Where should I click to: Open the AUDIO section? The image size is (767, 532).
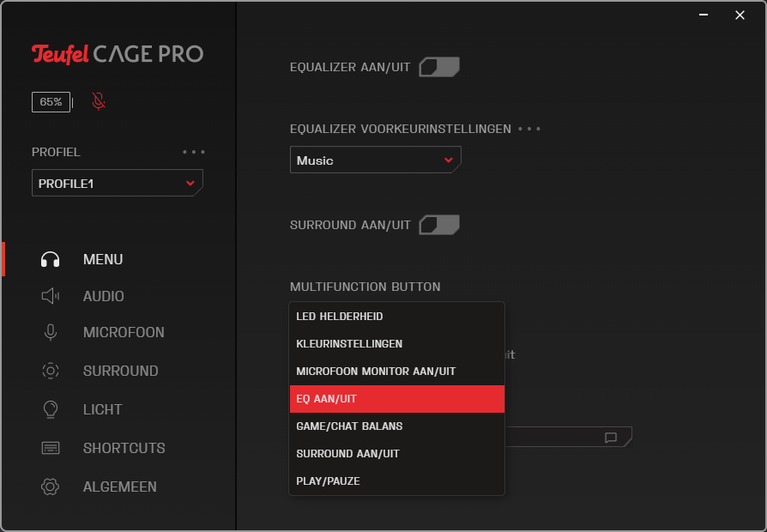click(103, 296)
